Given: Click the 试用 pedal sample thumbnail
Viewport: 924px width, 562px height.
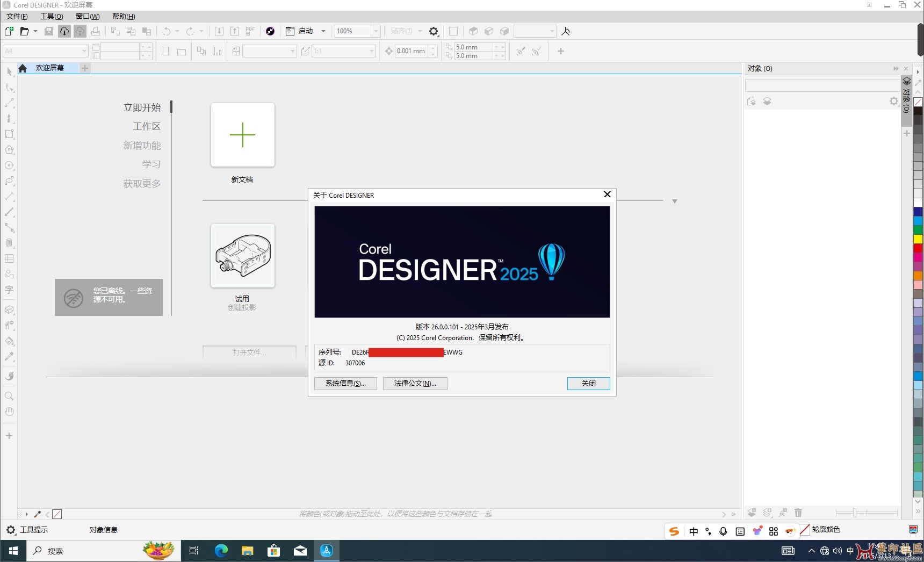Looking at the screenshot, I should click(243, 256).
